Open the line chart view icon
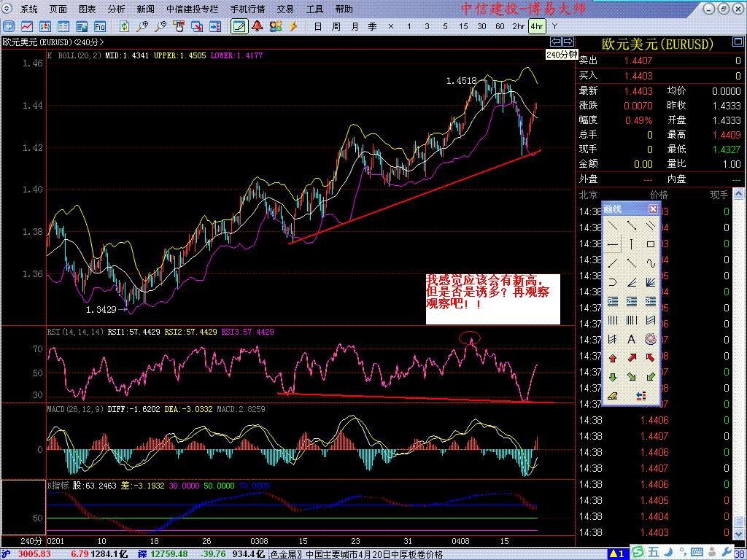Image resolution: width=747 pixels, height=560 pixels. pos(27,27)
